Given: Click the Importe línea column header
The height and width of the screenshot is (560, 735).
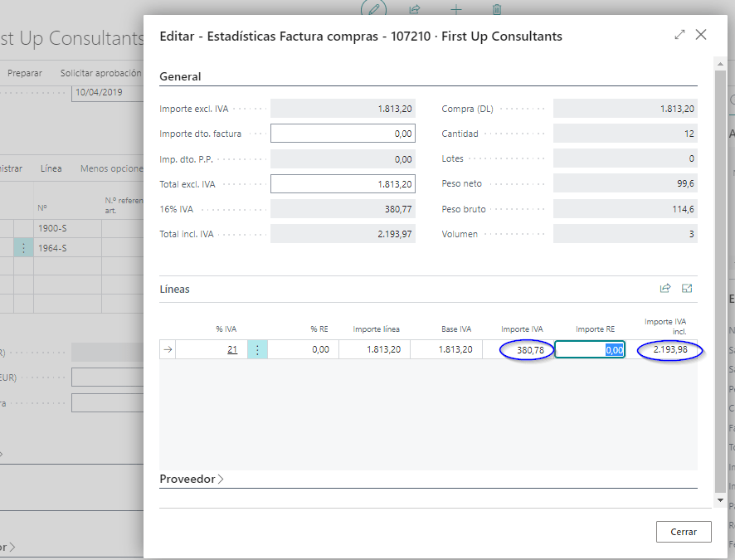Looking at the screenshot, I should click(376, 329).
